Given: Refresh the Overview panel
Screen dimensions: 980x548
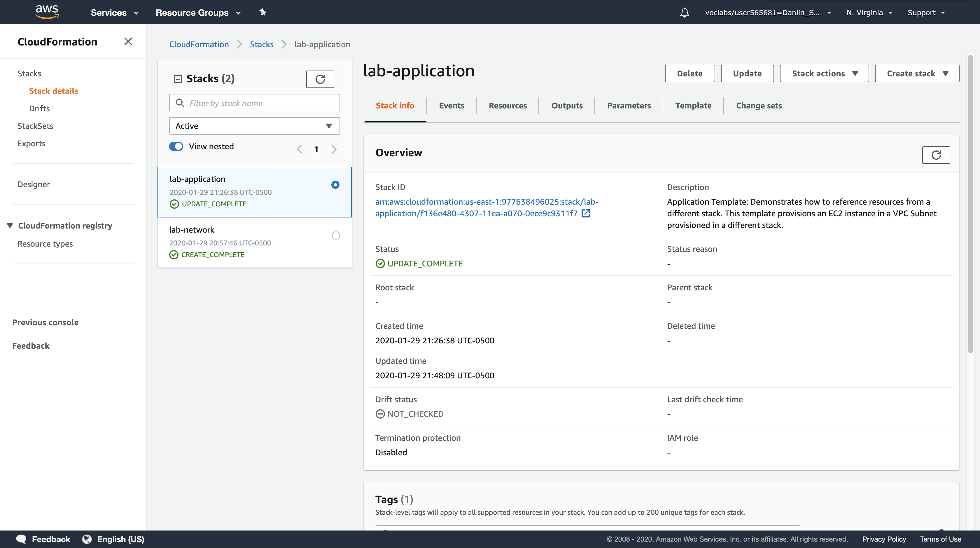Looking at the screenshot, I should click(x=935, y=155).
